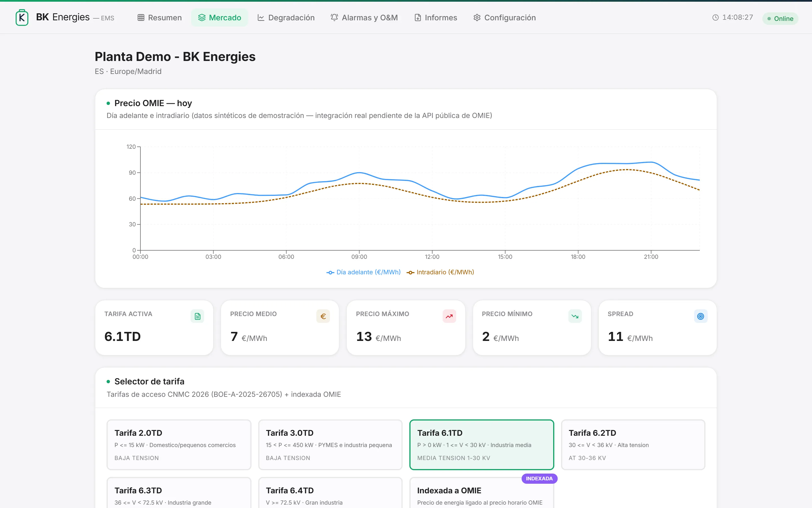Viewport: 812px width, 508px height.
Task: Choose the Indexada a OMIE tariff card
Action: [x=482, y=492]
